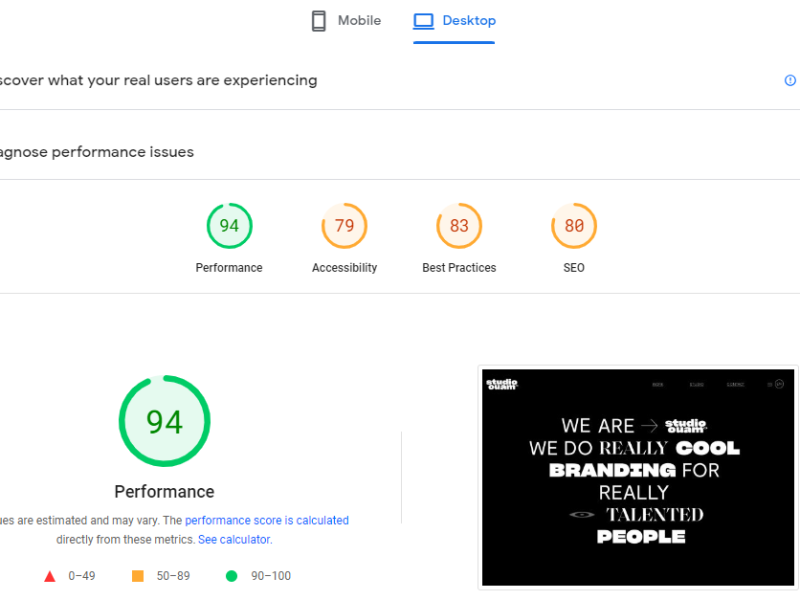The height and width of the screenshot is (600, 800).
Task: Select the Desktop tab label
Action: point(469,21)
